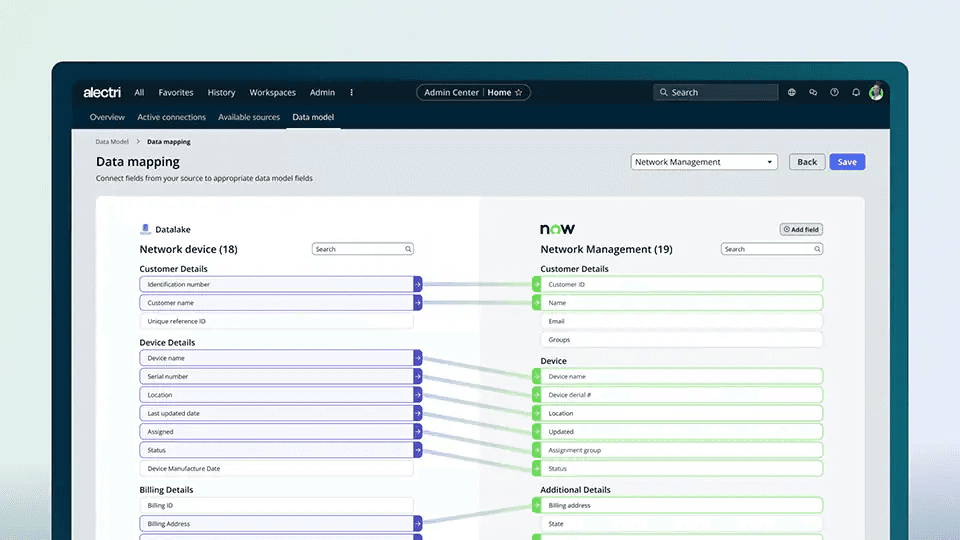Click the arrow connector on Identification number
The image size is (960, 540).
(418, 284)
